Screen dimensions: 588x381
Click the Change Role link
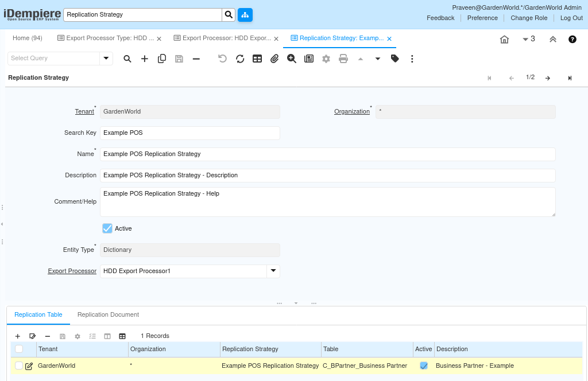point(529,18)
